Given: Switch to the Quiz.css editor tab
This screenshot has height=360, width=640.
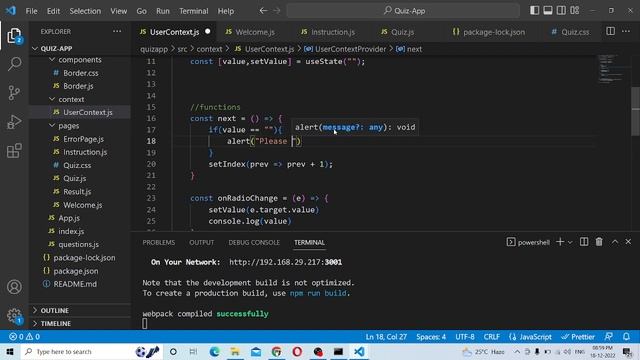Looking at the screenshot, I should (x=575, y=32).
